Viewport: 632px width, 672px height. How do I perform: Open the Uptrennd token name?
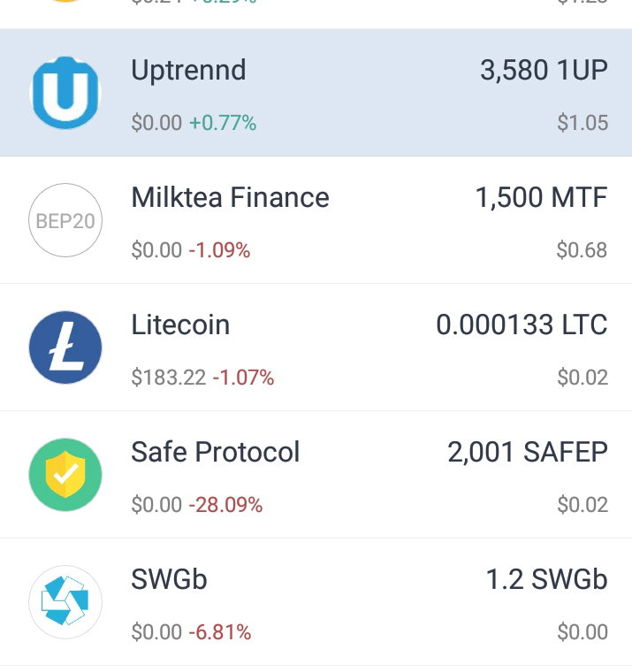point(188,70)
